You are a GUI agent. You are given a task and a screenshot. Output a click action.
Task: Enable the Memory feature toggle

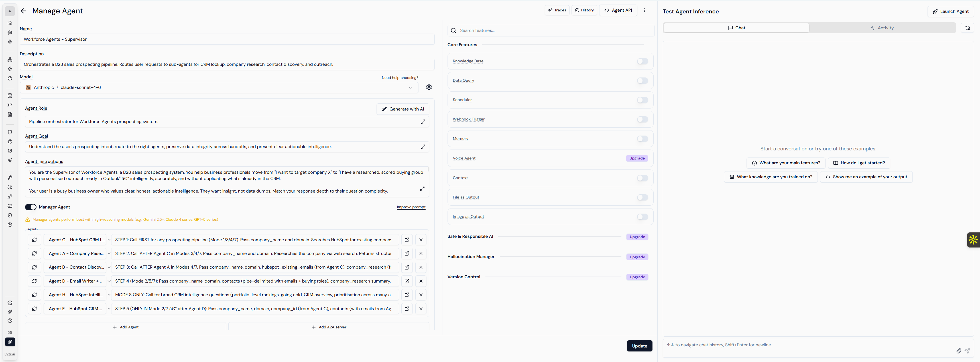click(x=642, y=139)
